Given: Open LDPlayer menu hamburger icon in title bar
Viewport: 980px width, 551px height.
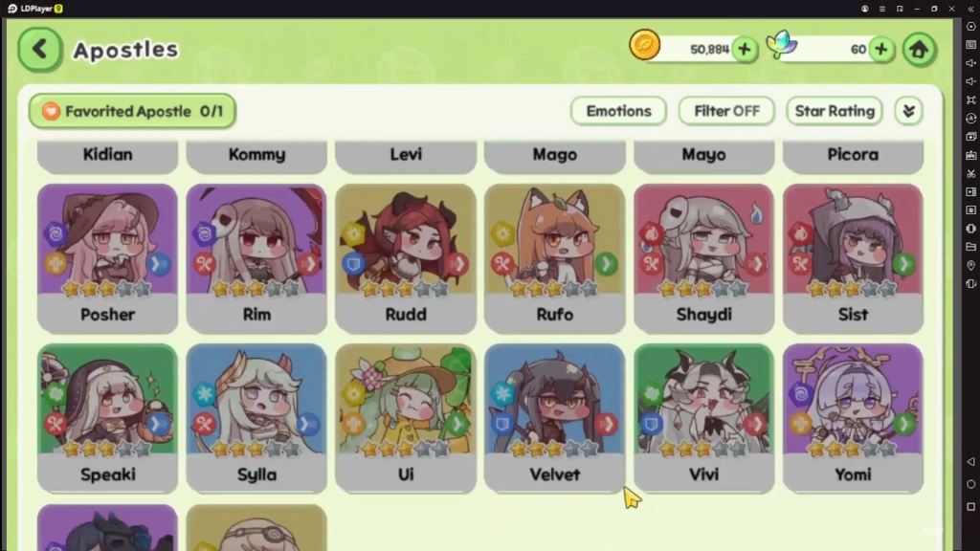Looking at the screenshot, I should (881, 9).
